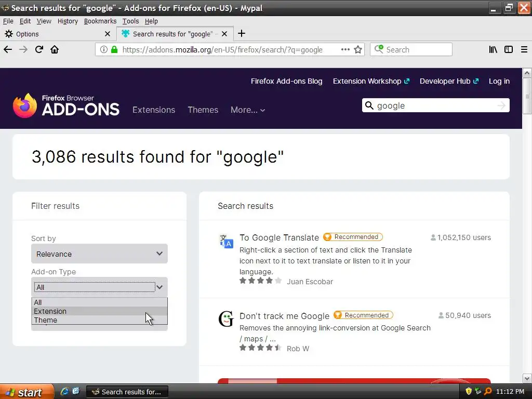Choose Theme from add-on type list
Screen dimensions: 532x399
click(x=99, y=320)
